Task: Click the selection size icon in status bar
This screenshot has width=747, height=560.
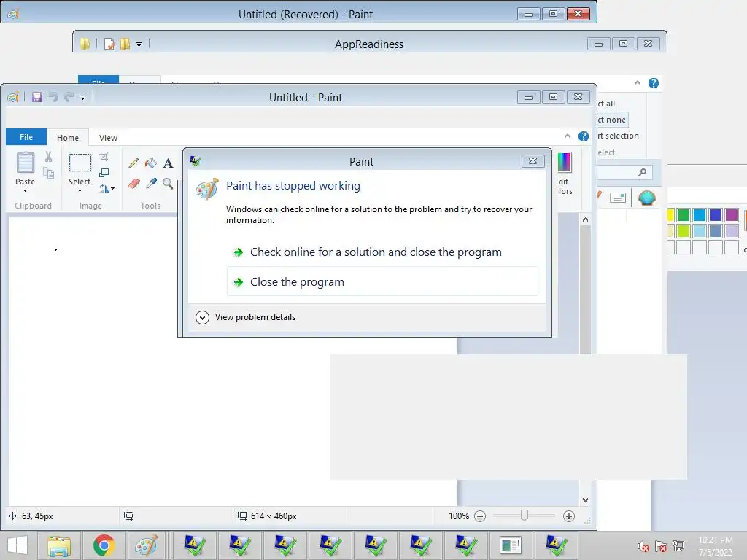Action: (x=128, y=516)
